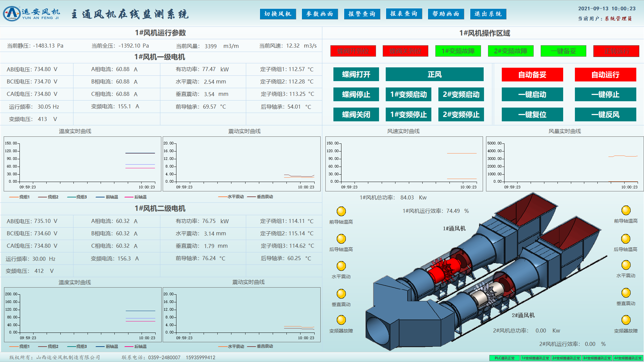Image resolution: width=644 pixels, height=362 pixels.
Task: Click left 后导轴温高 yellow indicator lamp
Action: (341, 239)
